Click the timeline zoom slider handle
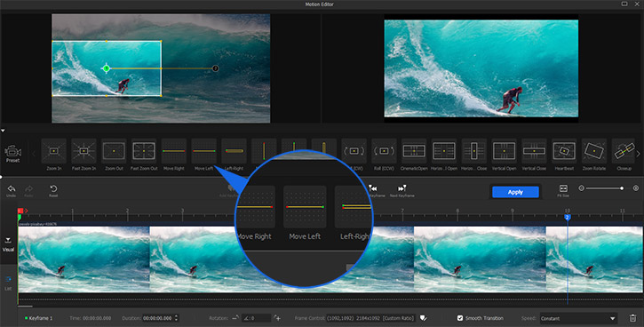This screenshot has height=327, width=644. [x=622, y=188]
